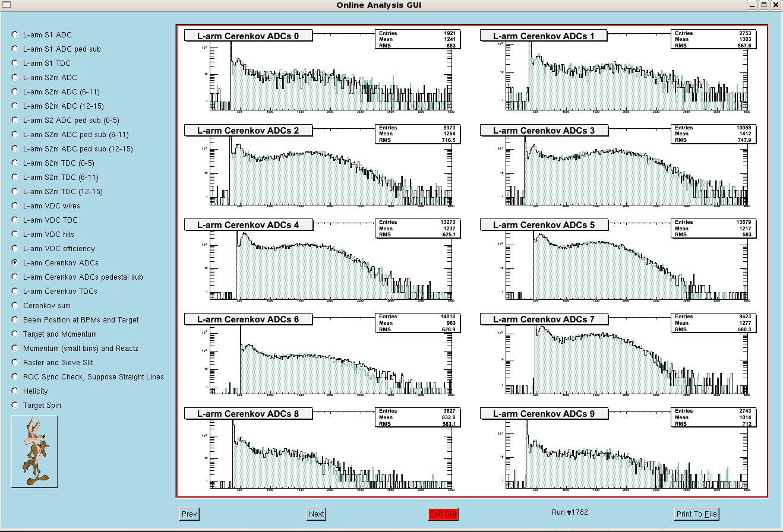783x532 pixels.
Task: Select L-arm S2m ADC radio option
Action: (15, 78)
